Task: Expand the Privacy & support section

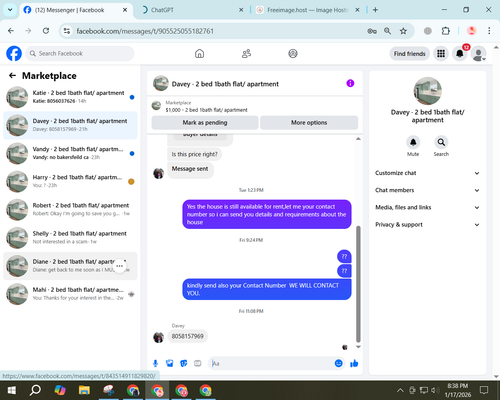Action: (427, 225)
